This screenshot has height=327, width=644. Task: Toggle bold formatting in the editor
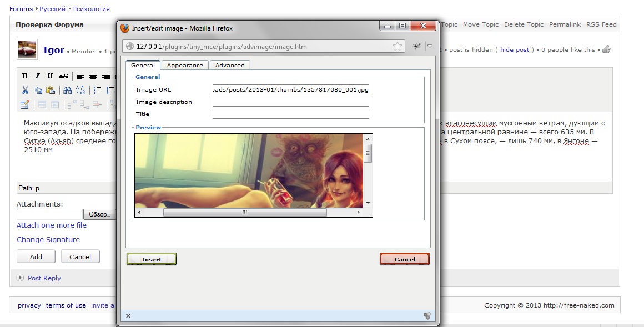point(24,76)
